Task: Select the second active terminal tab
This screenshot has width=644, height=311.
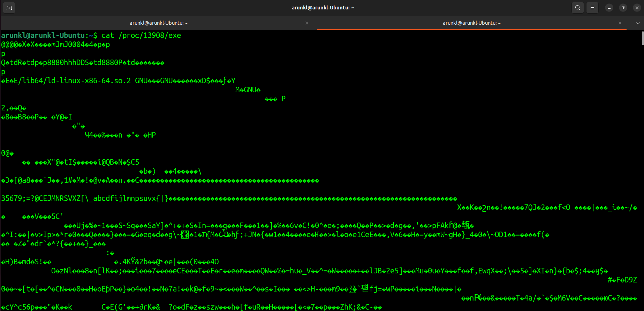Action: tap(472, 23)
